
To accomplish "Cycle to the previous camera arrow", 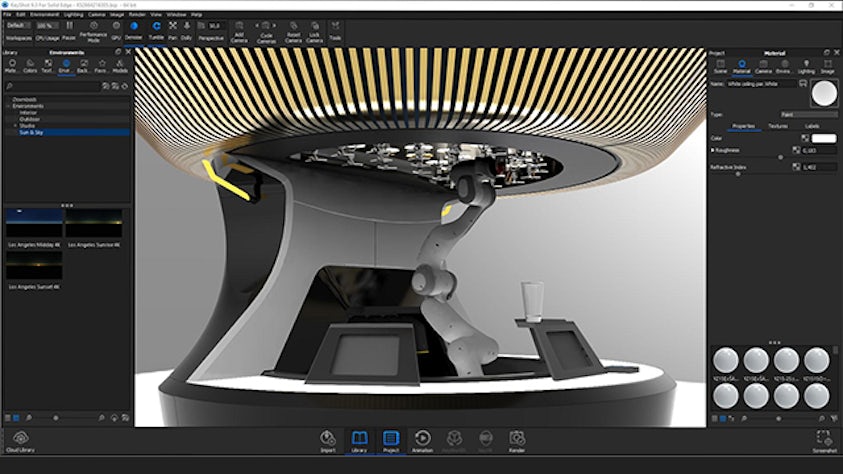I will tap(257, 25).
